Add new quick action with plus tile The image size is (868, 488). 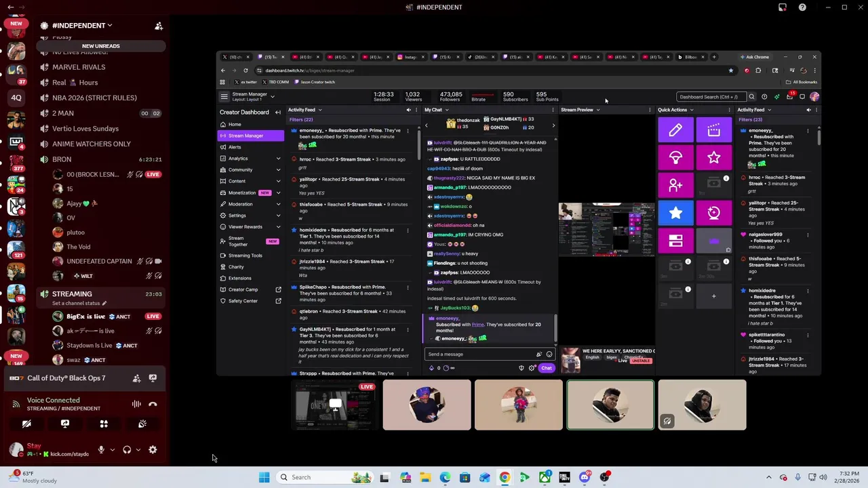(713, 296)
